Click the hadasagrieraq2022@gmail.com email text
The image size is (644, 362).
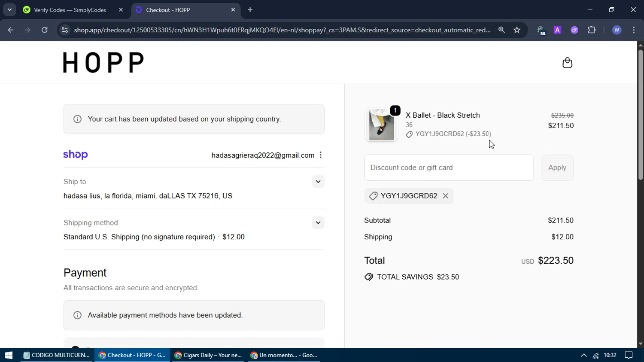point(263,155)
